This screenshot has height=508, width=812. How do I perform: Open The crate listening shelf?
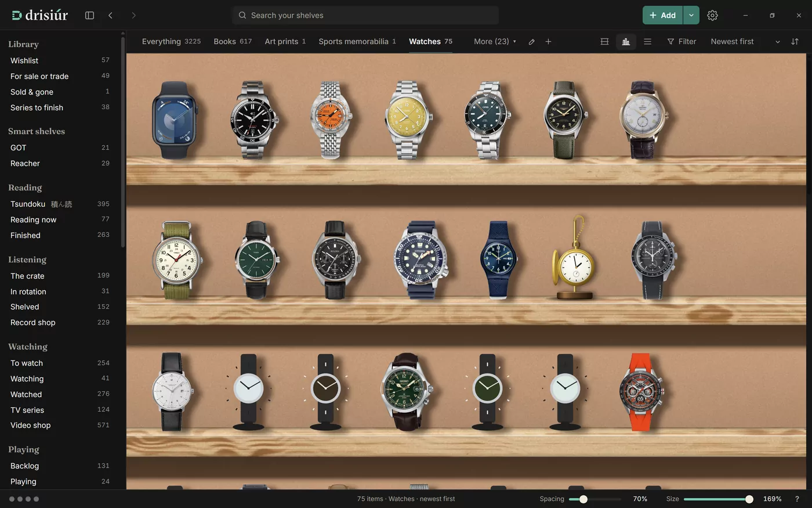[x=60, y=276]
